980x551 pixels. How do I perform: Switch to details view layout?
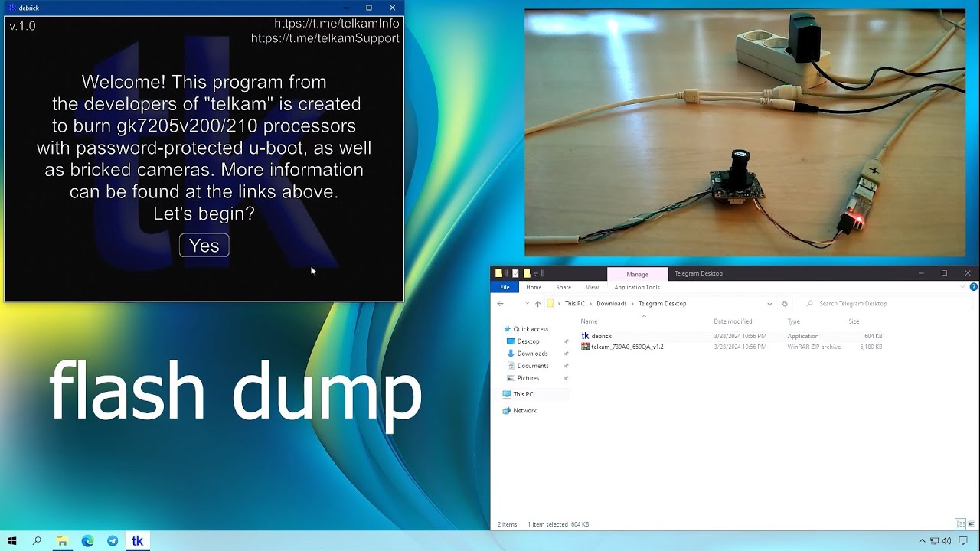click(960, 524)
